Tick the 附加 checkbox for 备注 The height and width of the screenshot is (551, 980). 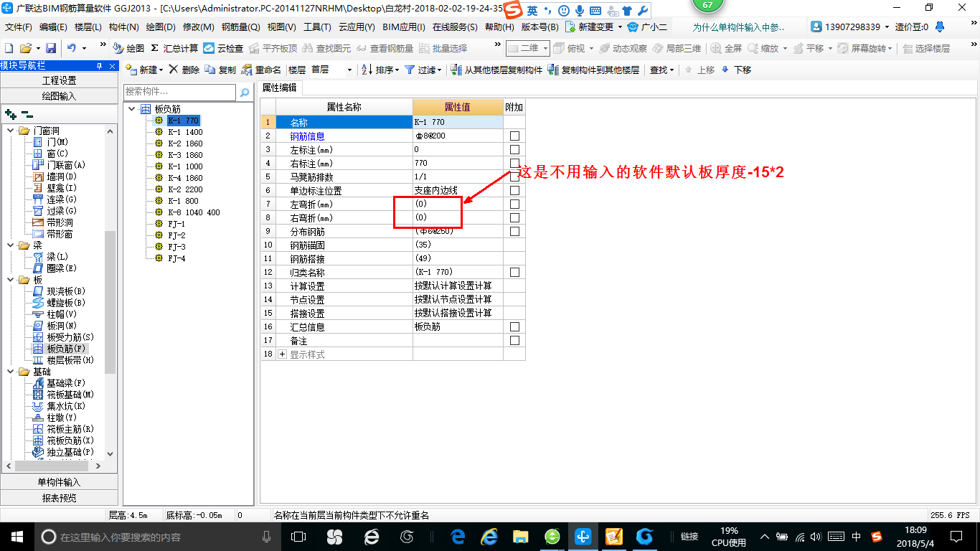pyautogui.click(x=514, y=340)
